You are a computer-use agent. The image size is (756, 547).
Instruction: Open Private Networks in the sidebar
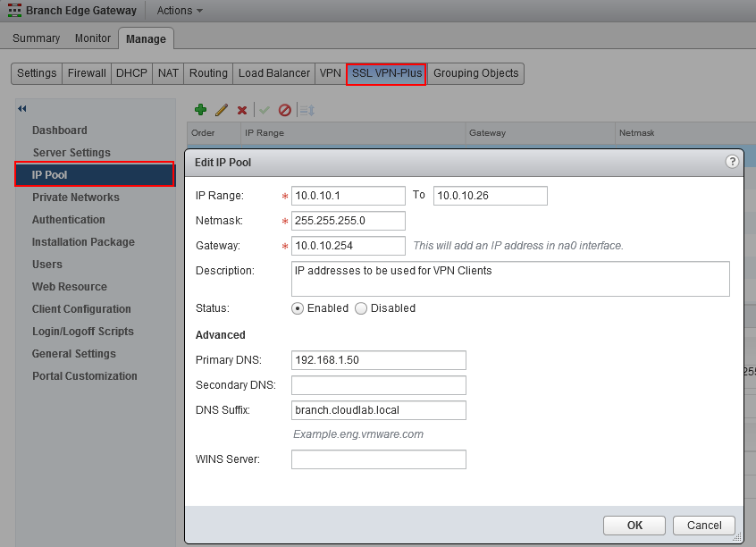pyautogui.click(x=76, y=198)
